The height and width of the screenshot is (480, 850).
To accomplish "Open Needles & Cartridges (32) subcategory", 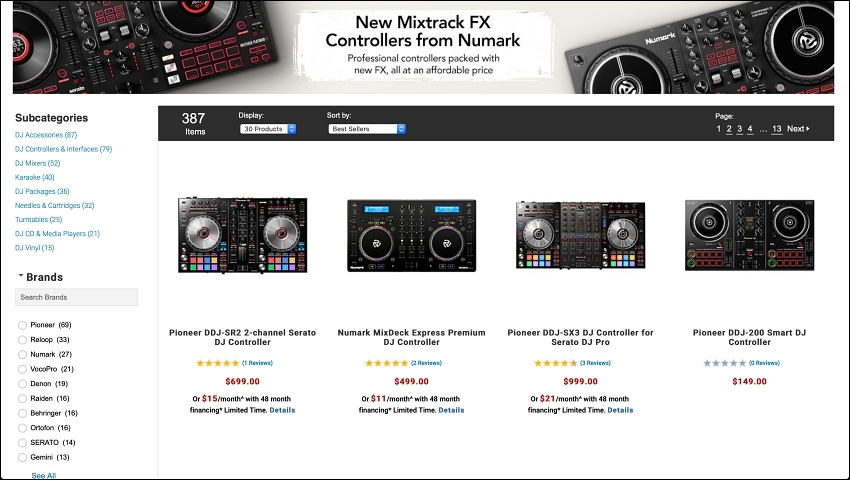I will point(55,206).
